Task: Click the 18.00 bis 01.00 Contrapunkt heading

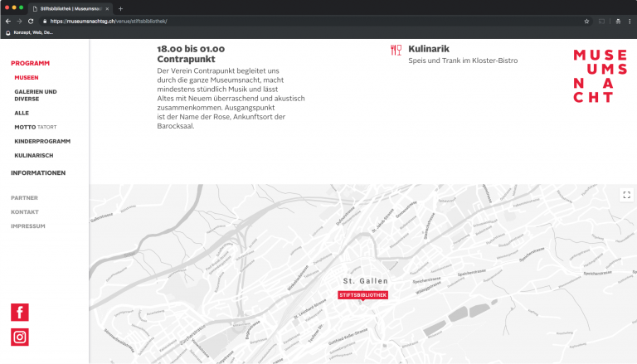Action: pos(191,54)
